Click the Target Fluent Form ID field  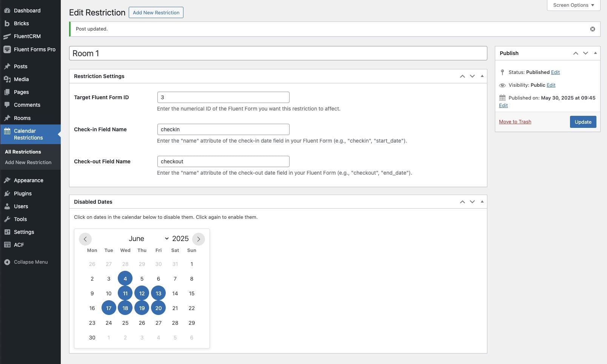(223, 97)
